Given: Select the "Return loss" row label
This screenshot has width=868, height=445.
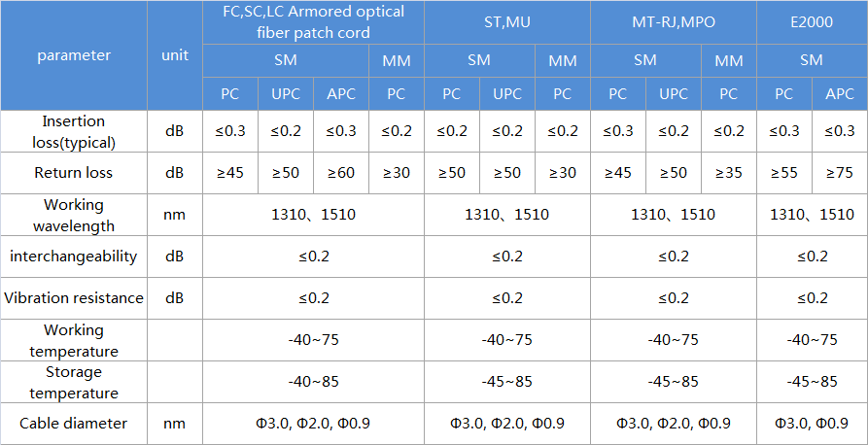Looking at the screenshot, I should point(74,173).
